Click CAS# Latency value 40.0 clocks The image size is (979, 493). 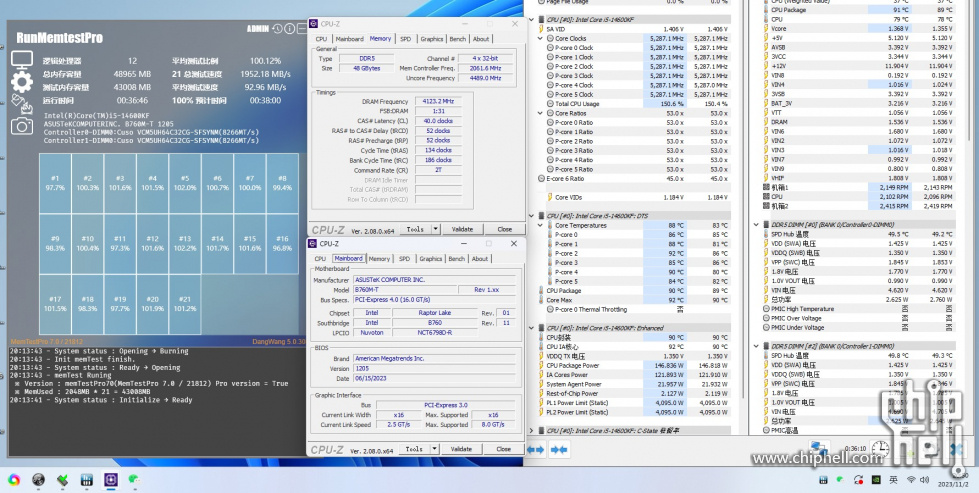[438, 121]
